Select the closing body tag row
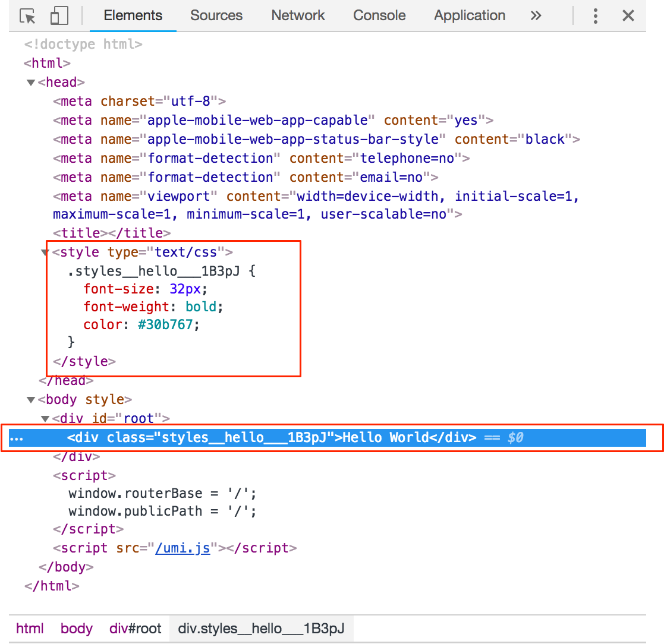 pos(66,567)
